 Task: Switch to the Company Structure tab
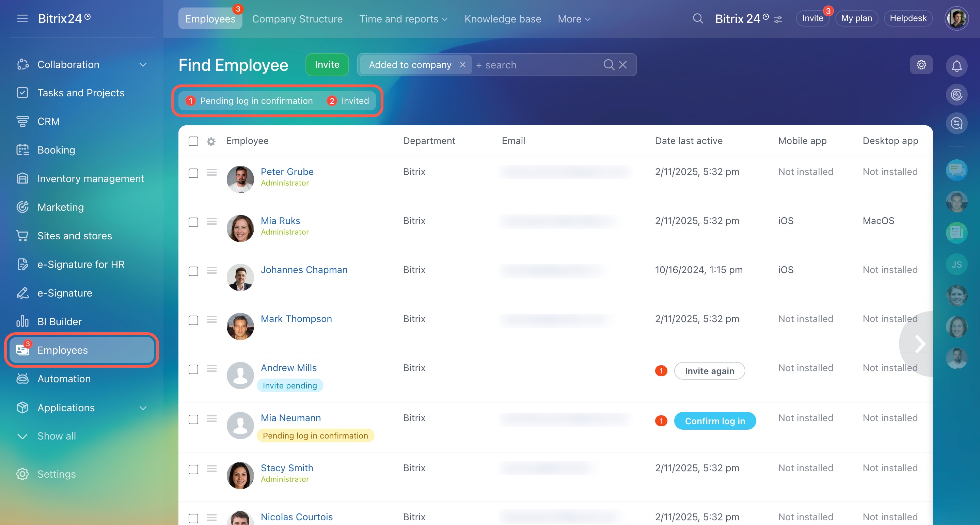(x=297, y=19)
